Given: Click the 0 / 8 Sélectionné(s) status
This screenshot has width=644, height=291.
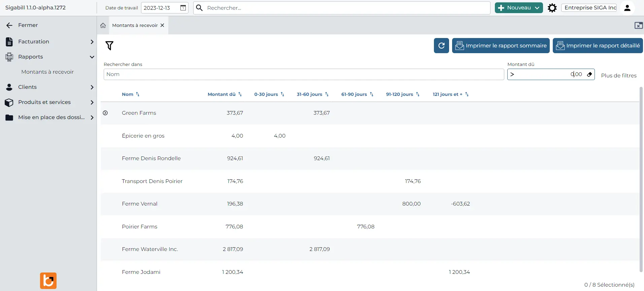Looking at the screenshot, I should pyautogui.click(x=609, y=285).
